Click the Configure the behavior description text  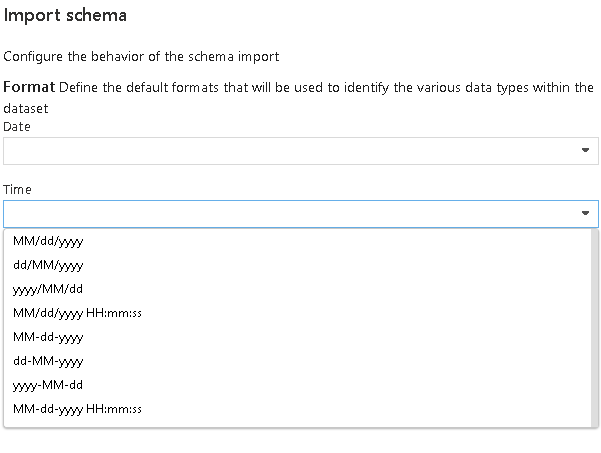click(x=141, y=57)
